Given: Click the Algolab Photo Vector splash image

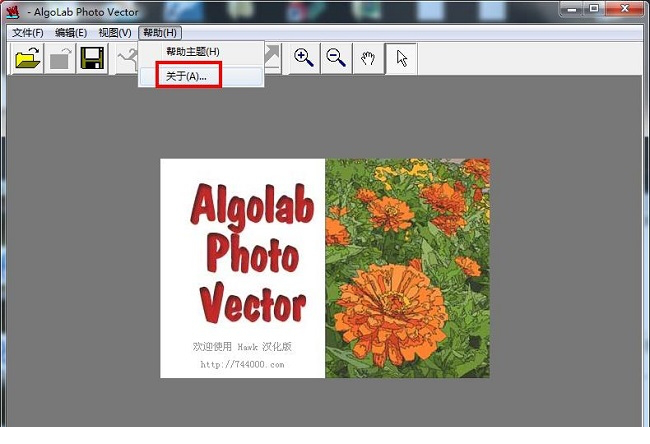Looking at the screenshot, I should pos(325,268).
